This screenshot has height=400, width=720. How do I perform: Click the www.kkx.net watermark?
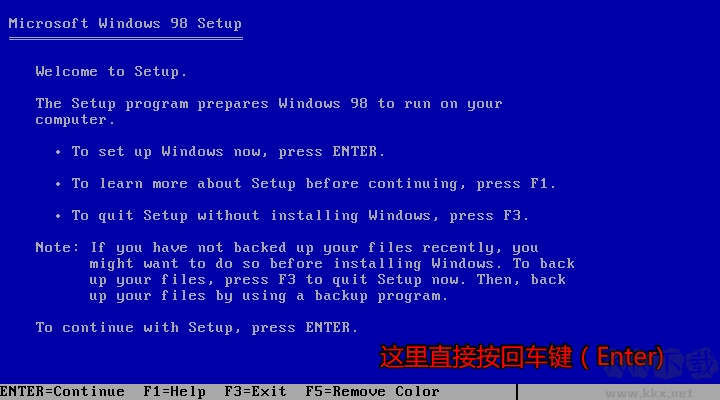pos(649,394)
